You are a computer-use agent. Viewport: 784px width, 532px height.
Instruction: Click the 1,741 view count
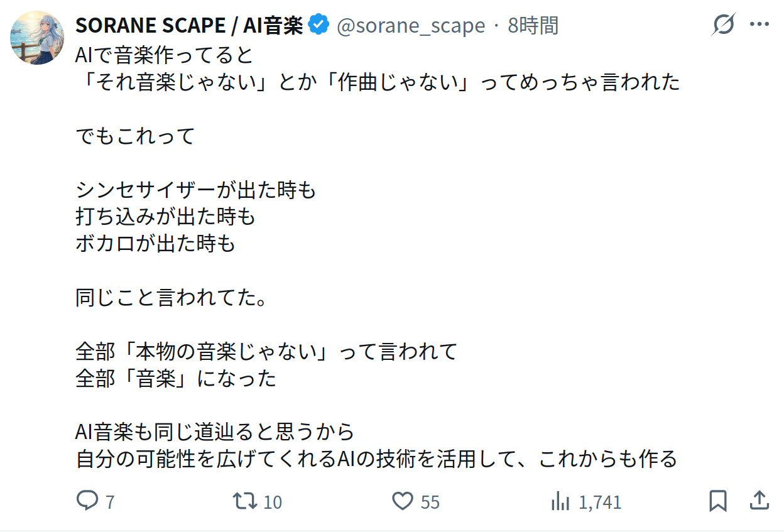600,502
